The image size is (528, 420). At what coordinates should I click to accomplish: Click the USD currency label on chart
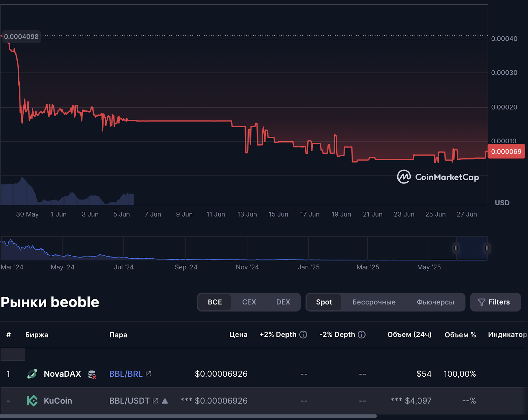502,203
